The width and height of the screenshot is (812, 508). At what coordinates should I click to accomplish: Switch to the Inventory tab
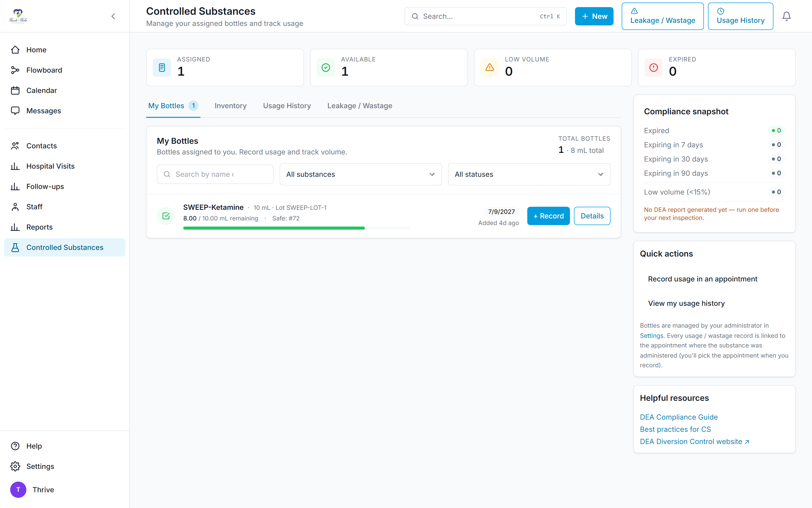point(230,105)
